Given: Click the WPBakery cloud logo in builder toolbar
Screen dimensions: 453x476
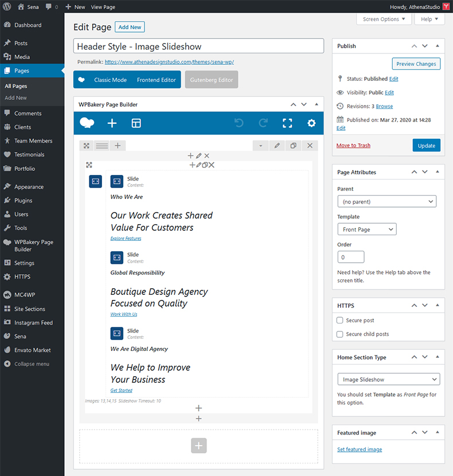Looking at the screenshot, I should point(87,123).
